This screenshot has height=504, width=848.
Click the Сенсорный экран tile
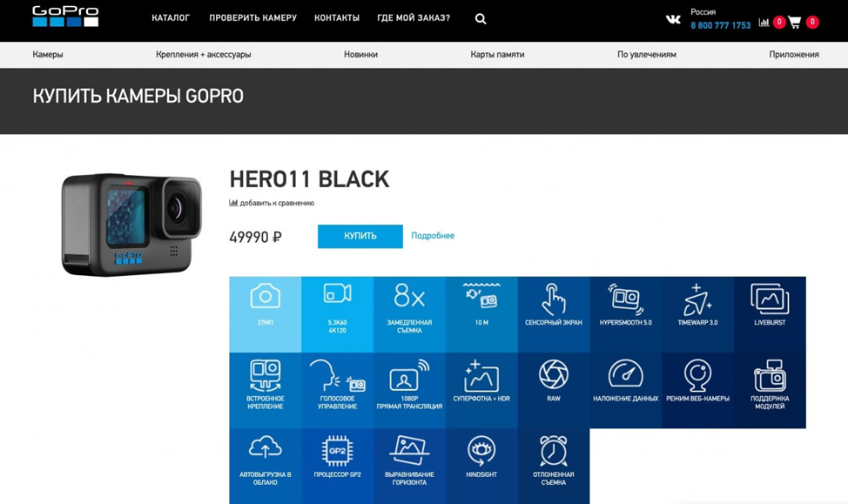pyautogui.click(x=553, y=314)
